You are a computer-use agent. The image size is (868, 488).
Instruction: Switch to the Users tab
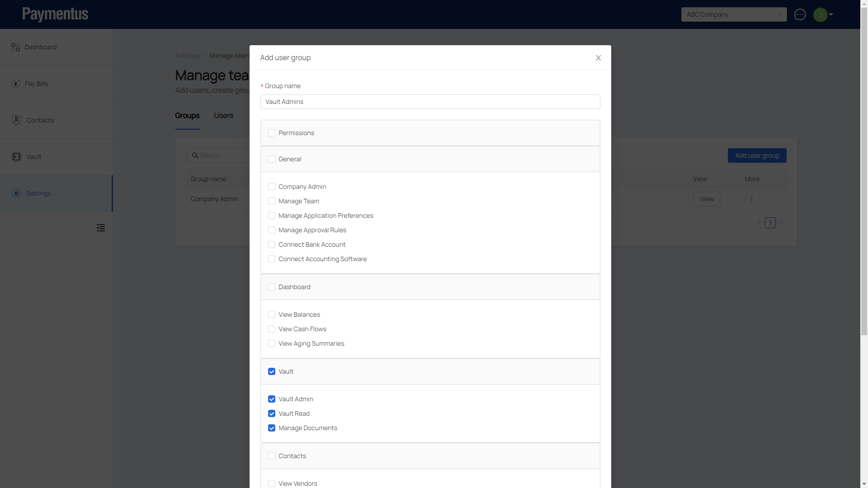pyautogui.click(x=223, y=116)
